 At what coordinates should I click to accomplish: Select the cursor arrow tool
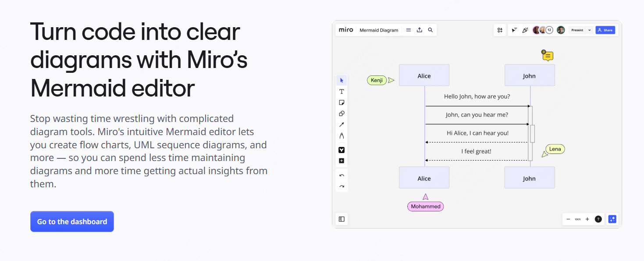(x=342, y=80)
